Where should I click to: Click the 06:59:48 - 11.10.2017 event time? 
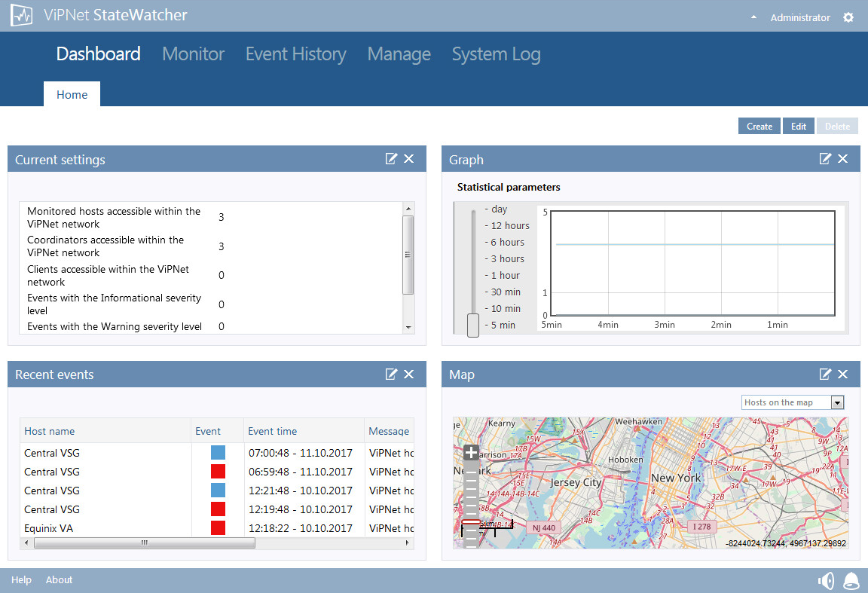tap(301, 472)
